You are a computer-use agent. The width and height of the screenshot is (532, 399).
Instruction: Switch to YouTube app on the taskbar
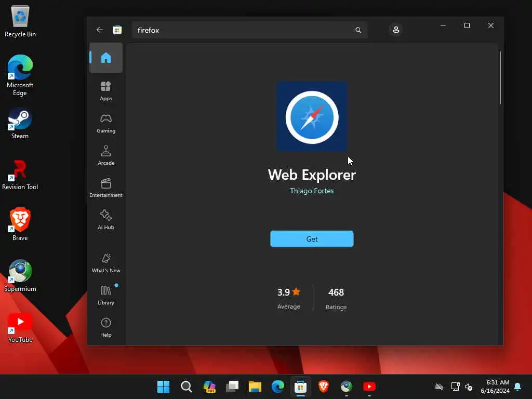click(x=369, y=387)
